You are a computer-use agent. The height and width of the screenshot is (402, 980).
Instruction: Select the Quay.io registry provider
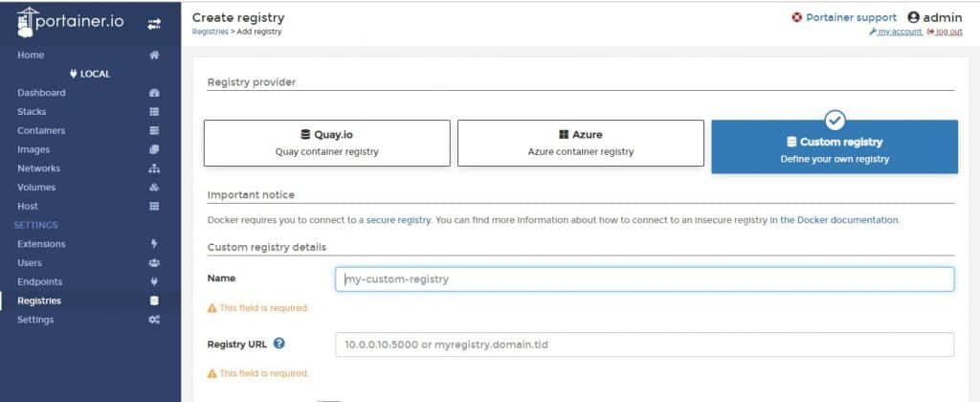pos(326,143)
